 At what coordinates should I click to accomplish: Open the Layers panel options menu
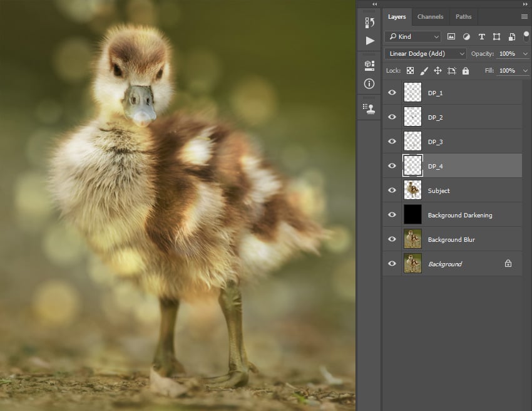pyautogui.click(x=524, y=17)
